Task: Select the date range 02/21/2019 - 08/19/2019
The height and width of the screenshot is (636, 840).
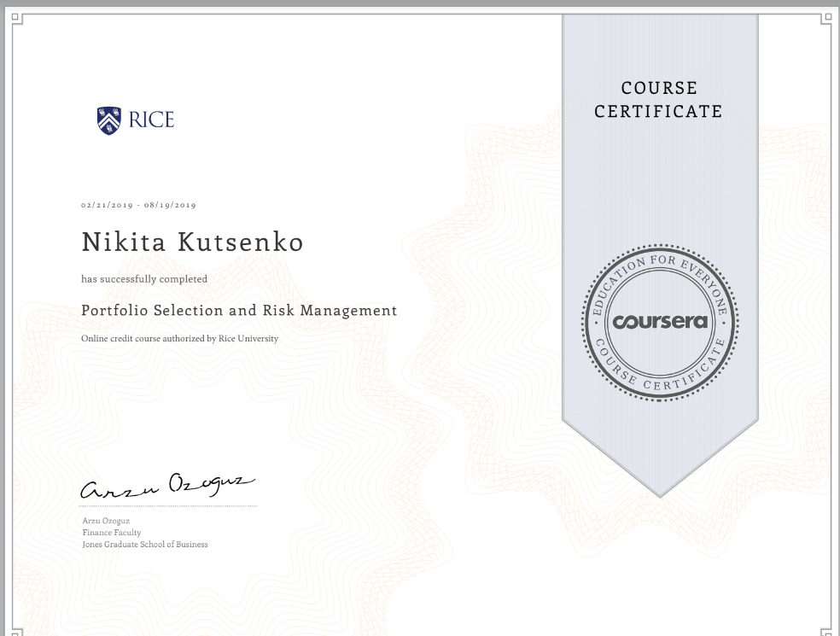Action: coord(138,205)
